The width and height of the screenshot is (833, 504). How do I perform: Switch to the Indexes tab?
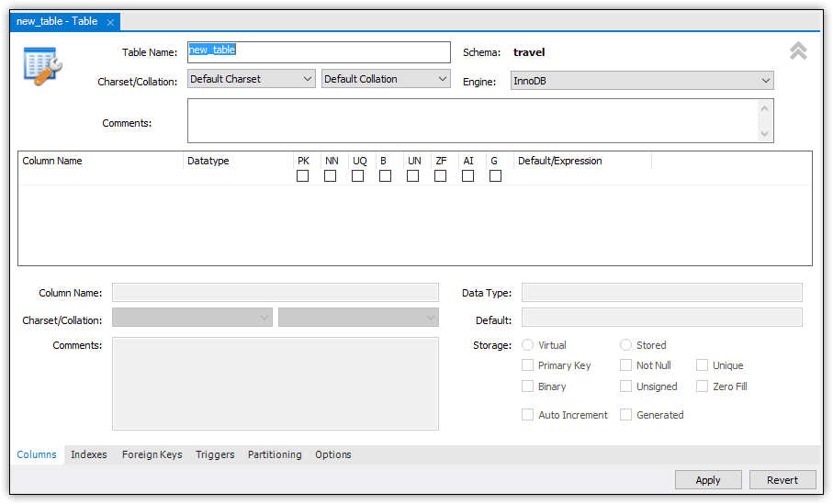(89, 454)
